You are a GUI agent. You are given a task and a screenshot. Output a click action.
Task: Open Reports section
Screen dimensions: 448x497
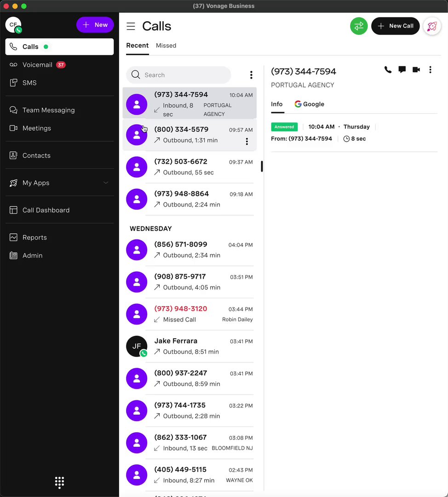click(59, 237)
